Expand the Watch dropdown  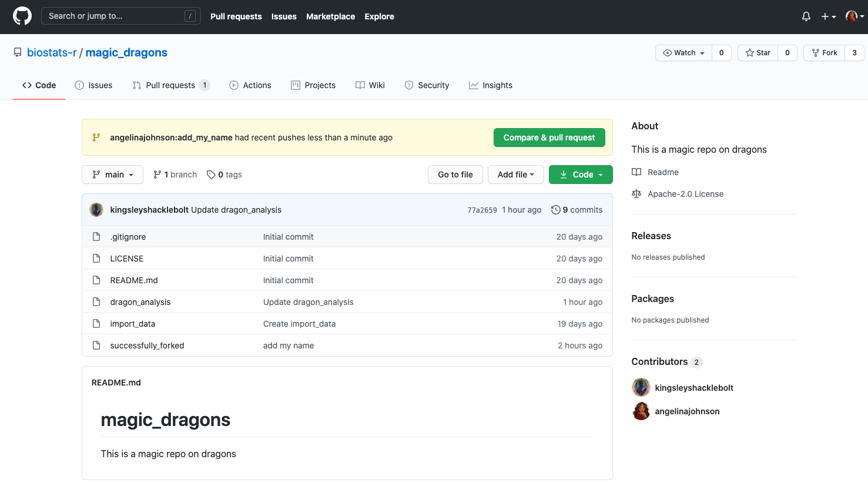tap(683, 53)
